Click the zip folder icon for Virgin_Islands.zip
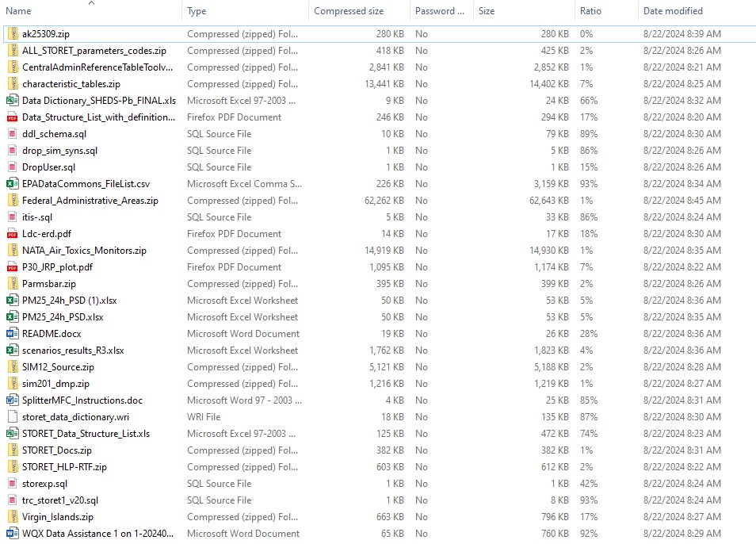Viewport: 756px width, 544px height. pyautogui.click(x=12, y=517)
